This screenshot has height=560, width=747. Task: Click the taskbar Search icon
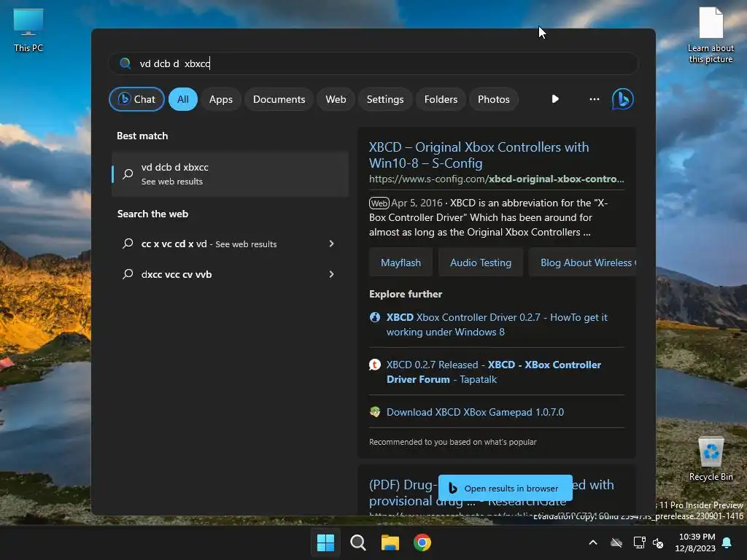point(357,542)
